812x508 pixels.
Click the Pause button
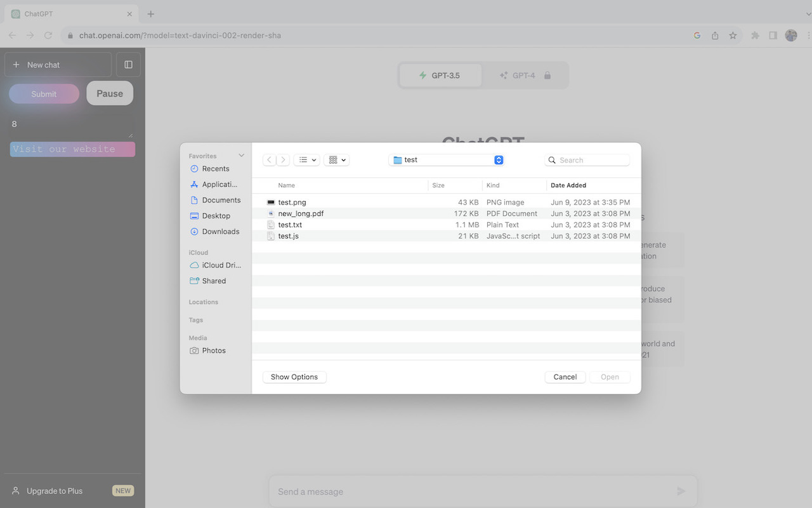pos(110,93)
